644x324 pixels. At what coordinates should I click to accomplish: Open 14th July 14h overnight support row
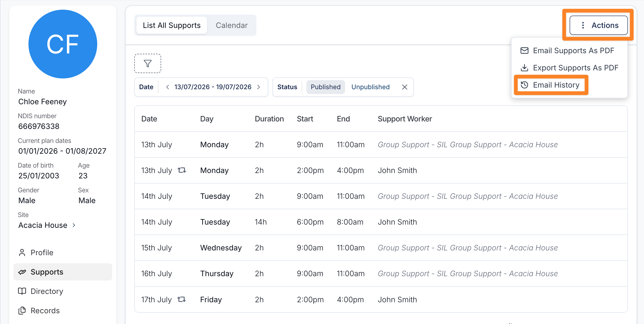tap(381, 222)
